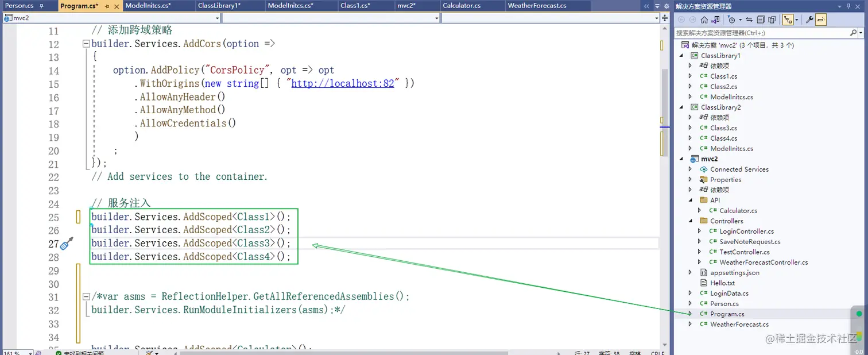Screen dimensions: 868x355
Task: Expand the Class1.cs node
Action: [691, 76]
